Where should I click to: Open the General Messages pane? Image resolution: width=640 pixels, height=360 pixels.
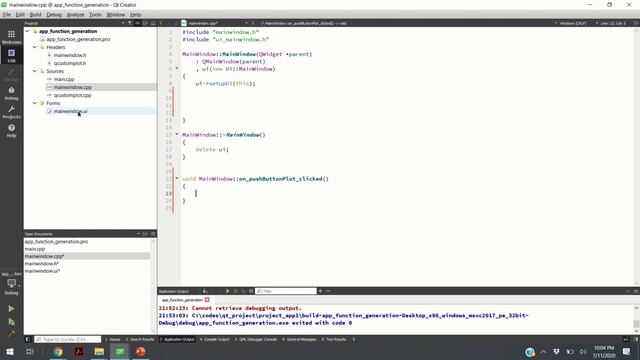coord(300,339)
